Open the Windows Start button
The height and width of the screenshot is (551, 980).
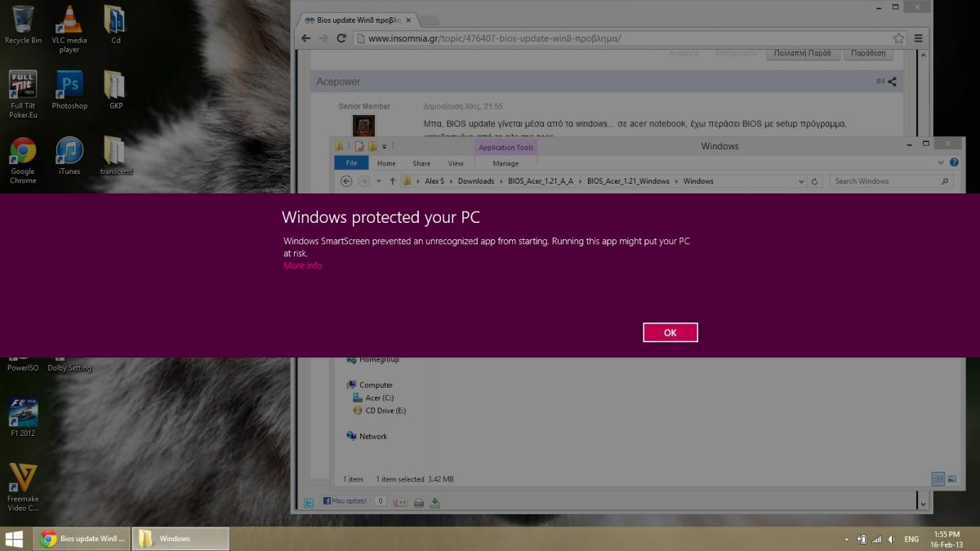(15, 539)
